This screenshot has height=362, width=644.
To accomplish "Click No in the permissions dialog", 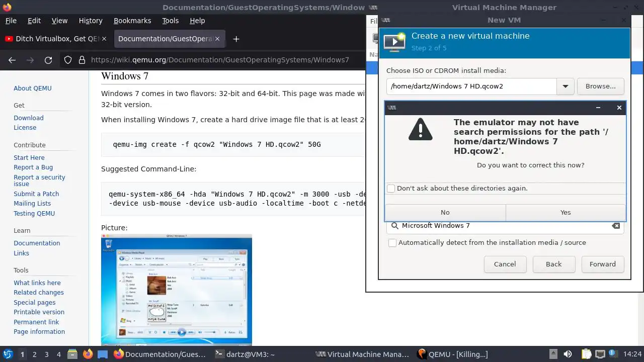I will pyautogui.click(x=445, y=213).
